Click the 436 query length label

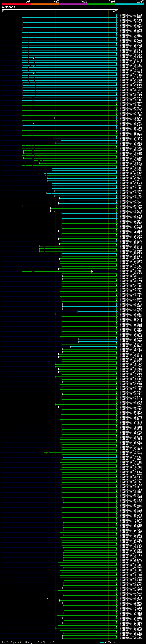pyautogui.click(x=115, y=11)
